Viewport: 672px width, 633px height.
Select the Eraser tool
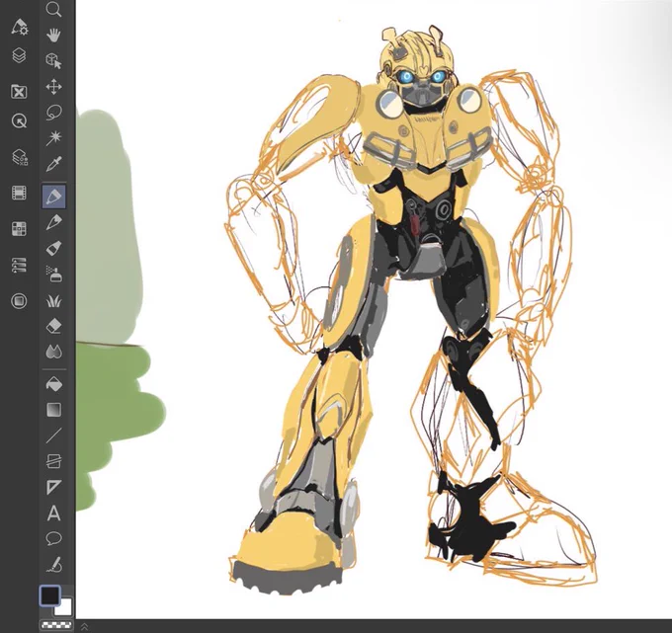pyautogui.click(x=53, y=326)
